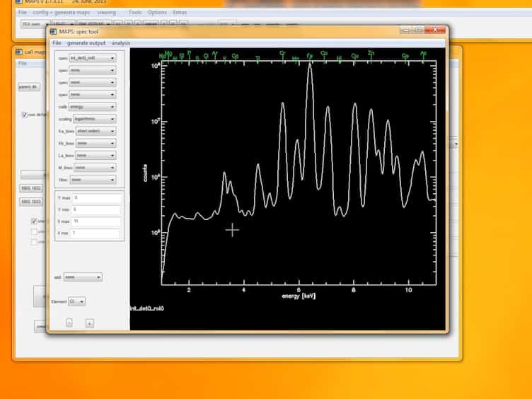Click the Y min input field
Screen dimensions: 532x399
click(x=97, y=209)
